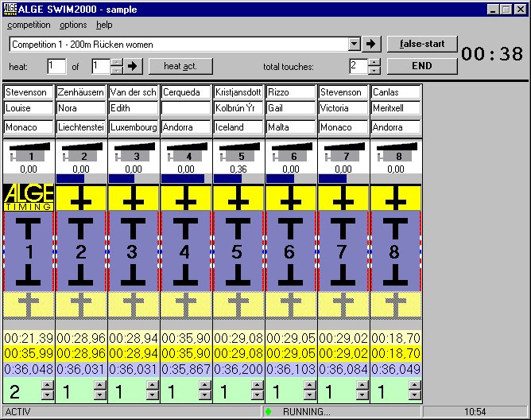
Task: Click next heat arrow button
Action: (x=133, y=66)
